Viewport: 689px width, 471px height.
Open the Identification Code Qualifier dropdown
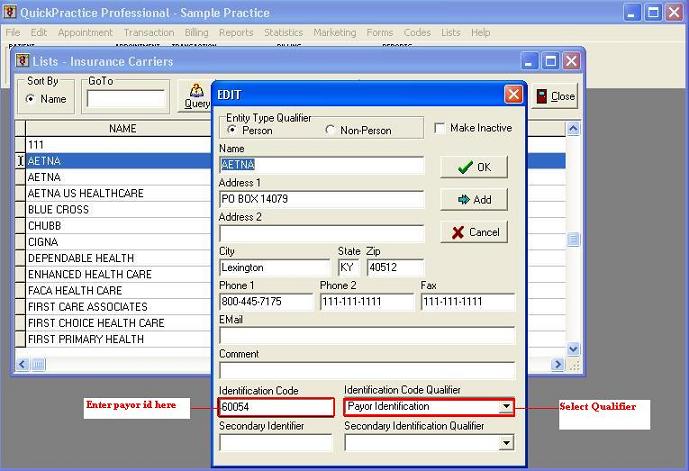point(506,407)
